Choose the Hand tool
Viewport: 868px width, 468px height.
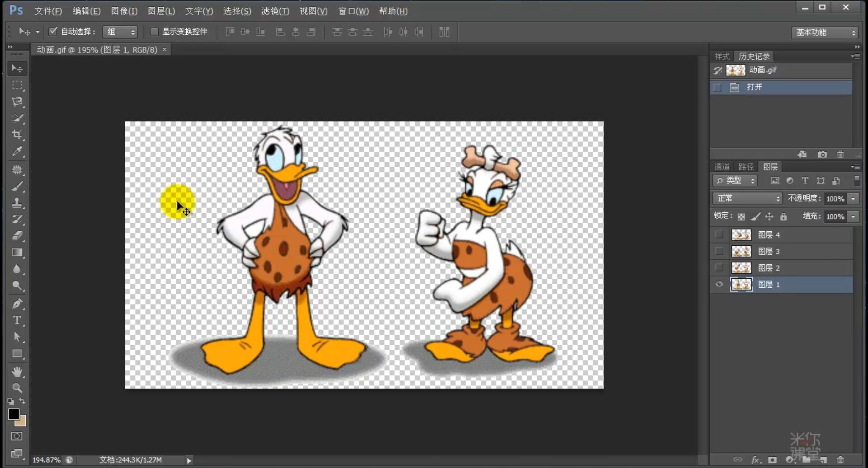click(x=17, y=371)
